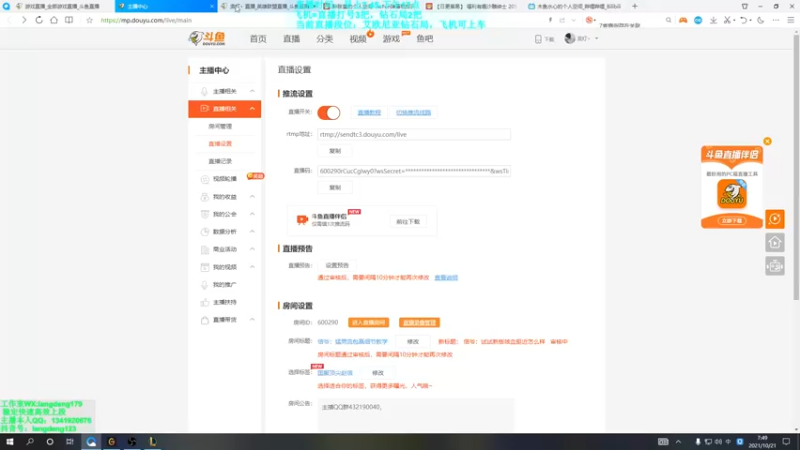Open the taskbar search magnifier icon
This screenshot has width=800, height=450.
pyautogui.click(x=30, y=442)
